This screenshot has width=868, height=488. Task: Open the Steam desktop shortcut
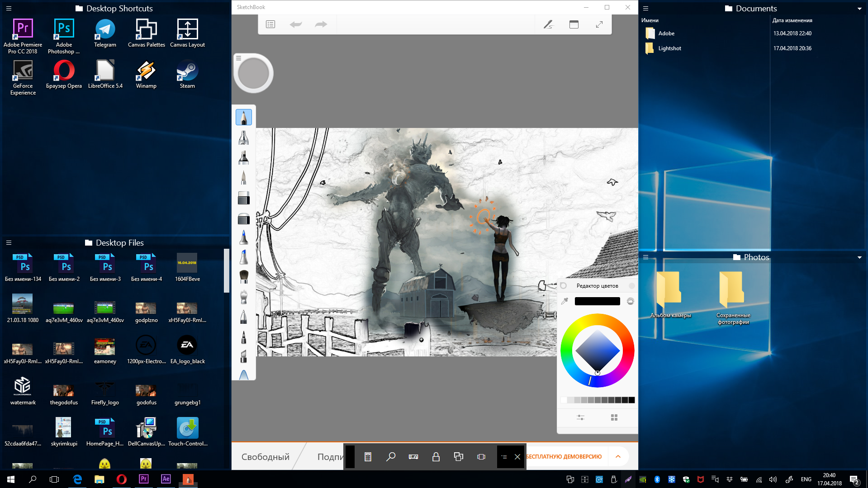(x=187, y=75)
